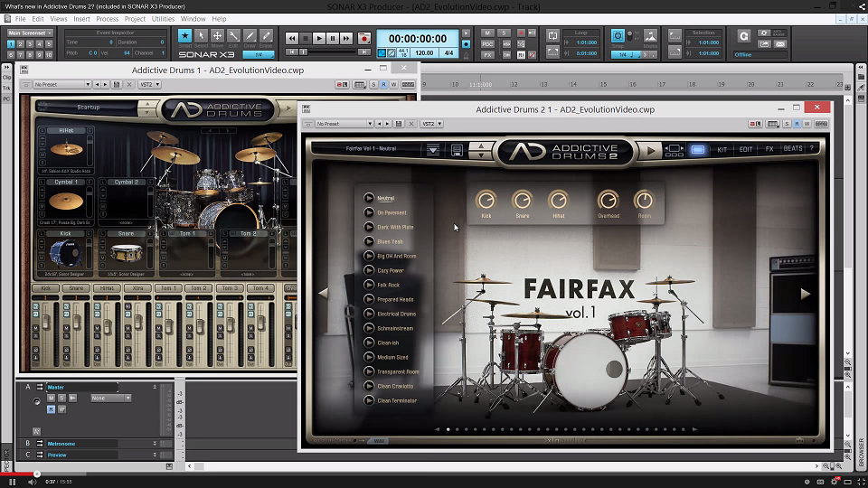The width and height of the screenshot is (868, 488).
Task: Click the PDC override button
Action: 487,44
